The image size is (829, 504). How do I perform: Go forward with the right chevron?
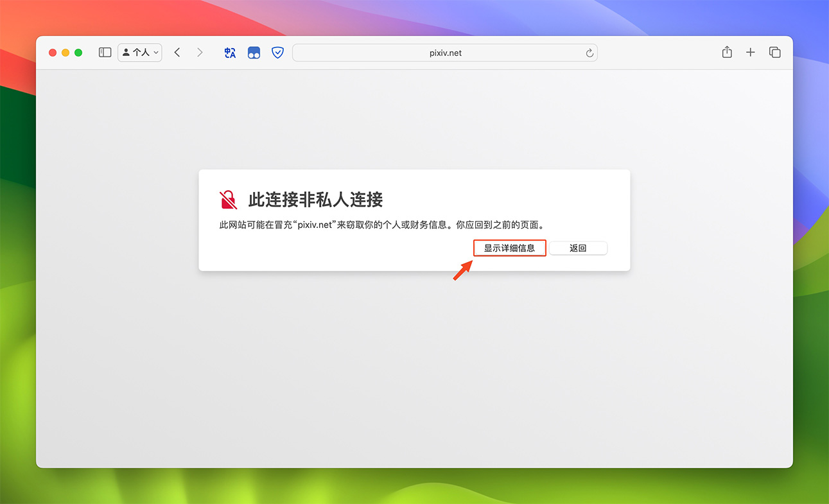(x=200, y=53)
